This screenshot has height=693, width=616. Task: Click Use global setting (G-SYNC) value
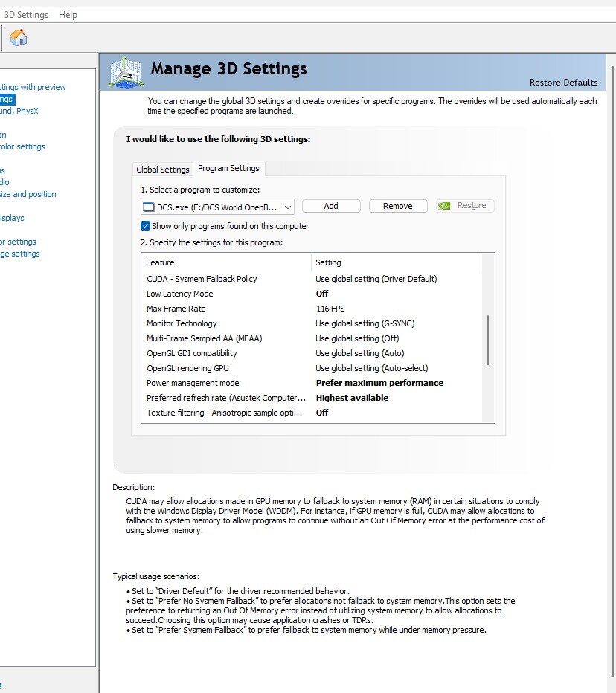click(365, 323)
